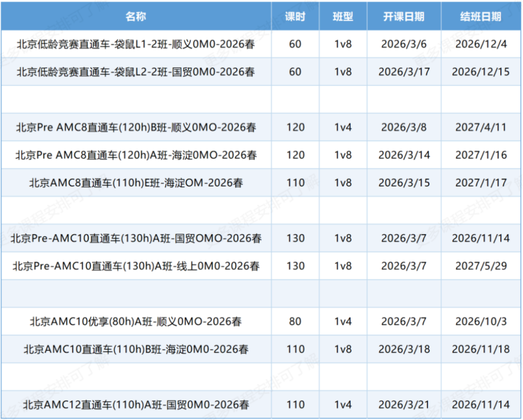Image resolution: width=523 pixels, height=420 pixels.
Task: Click the end date 2027/5/29 cell
Action: (480, 266)
